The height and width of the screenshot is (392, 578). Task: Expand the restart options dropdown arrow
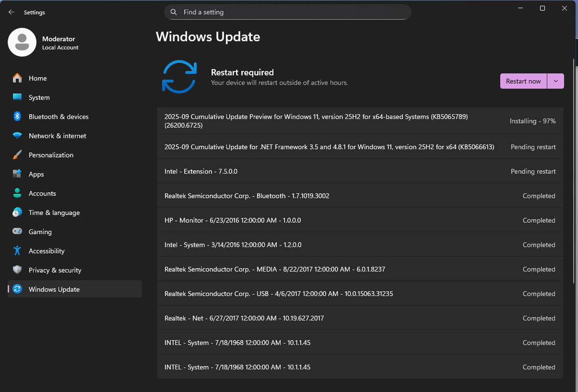(x=555, y=81)
